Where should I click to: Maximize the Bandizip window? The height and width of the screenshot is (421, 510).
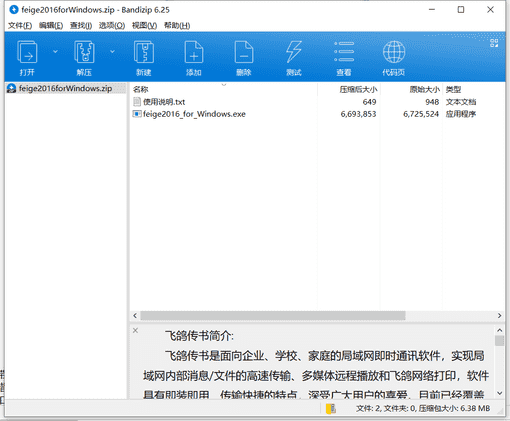pyautogui.click(x=461, y=10)
